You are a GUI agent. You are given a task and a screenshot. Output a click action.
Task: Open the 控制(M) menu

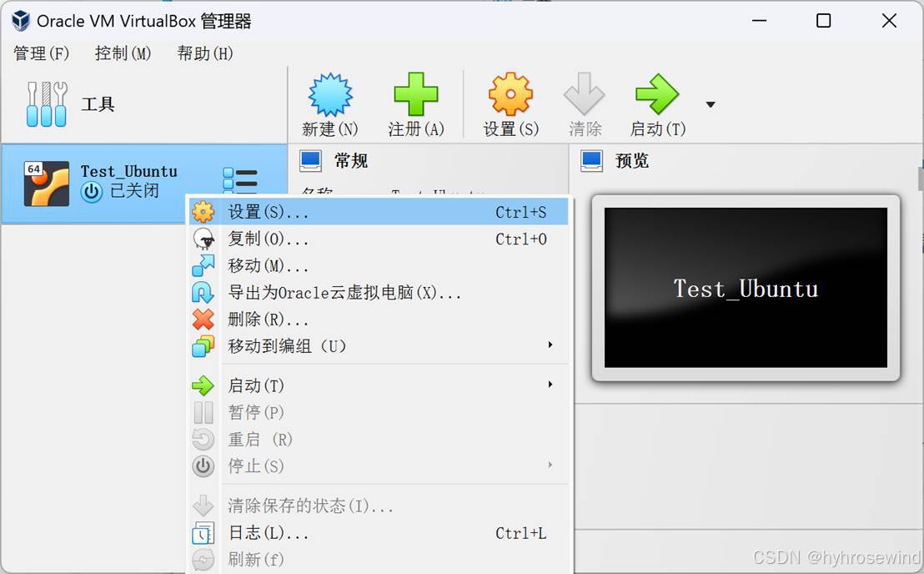(123, 53)
